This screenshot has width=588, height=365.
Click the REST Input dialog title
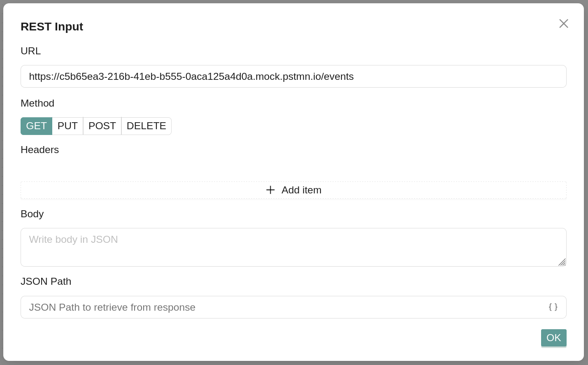52,27
